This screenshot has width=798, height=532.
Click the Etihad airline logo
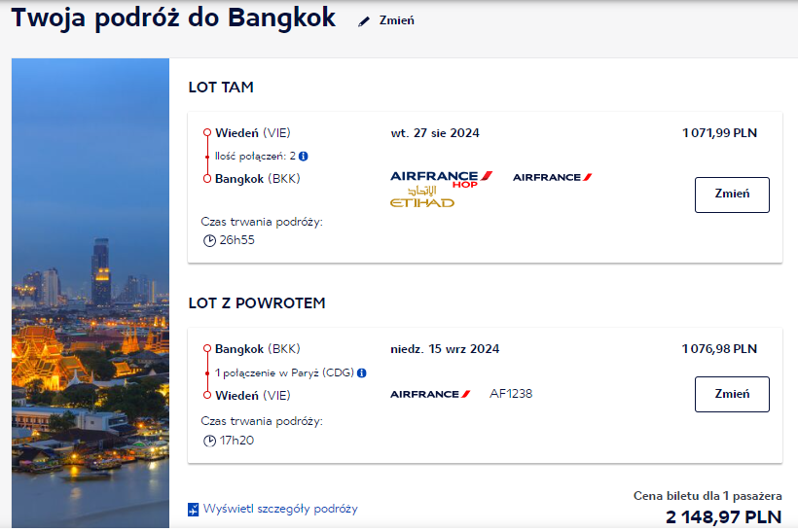point(422,197)
